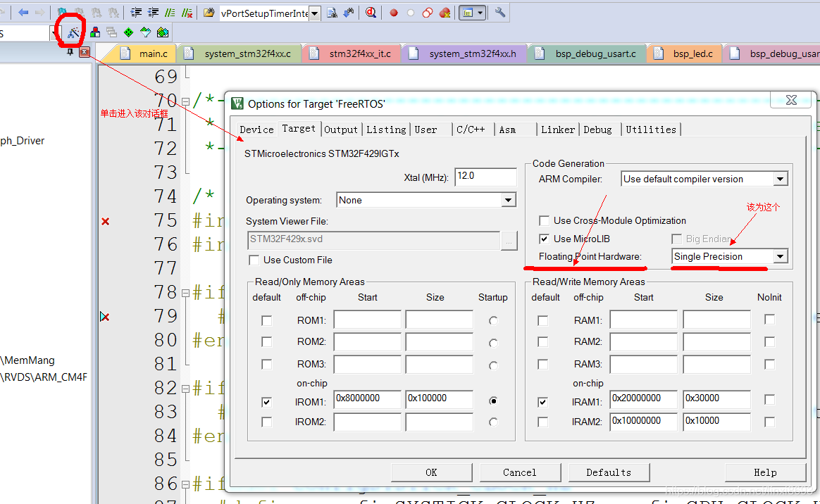Insert a breakpoint using the red dot icon

[394, 12]
